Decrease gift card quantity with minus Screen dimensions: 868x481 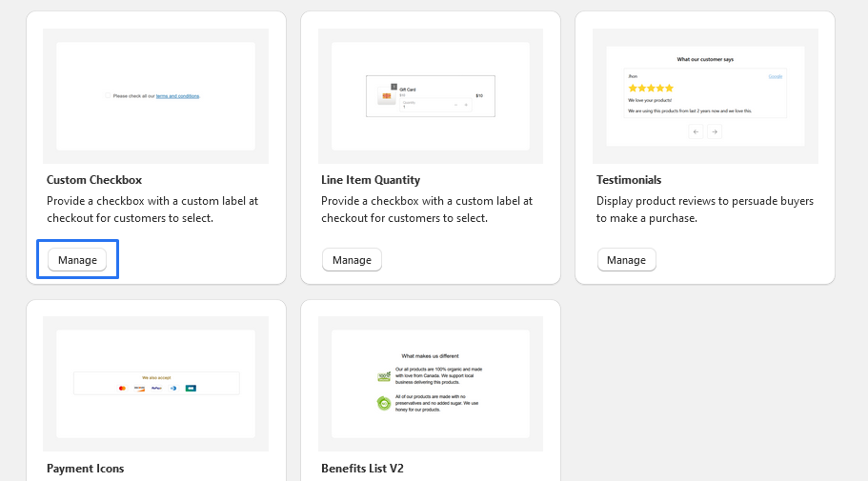pos(455,105)
